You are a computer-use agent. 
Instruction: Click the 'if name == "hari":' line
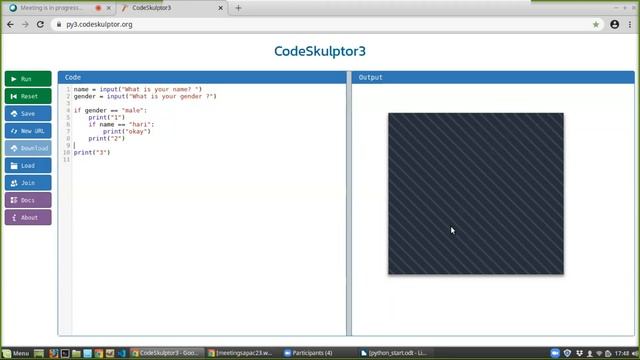121,124
